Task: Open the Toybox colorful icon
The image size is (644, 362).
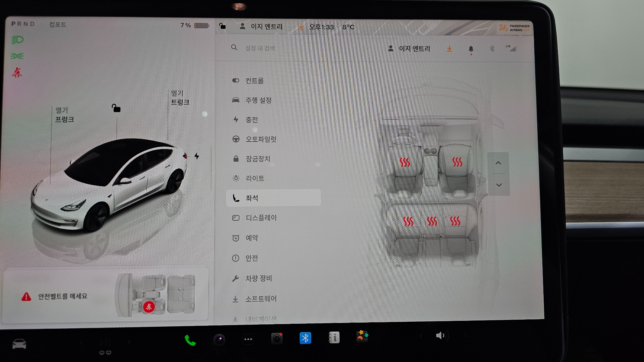Action: 362,336
